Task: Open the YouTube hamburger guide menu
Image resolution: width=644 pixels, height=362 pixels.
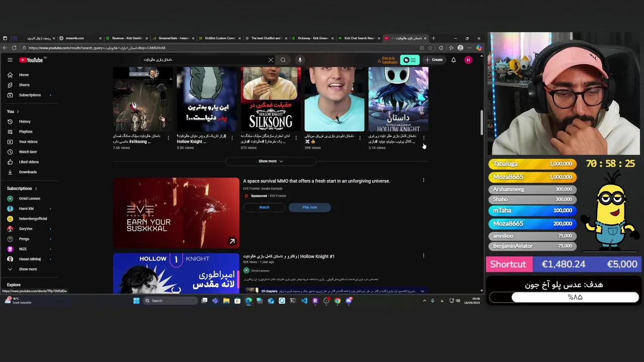Action: pos(10,60)
